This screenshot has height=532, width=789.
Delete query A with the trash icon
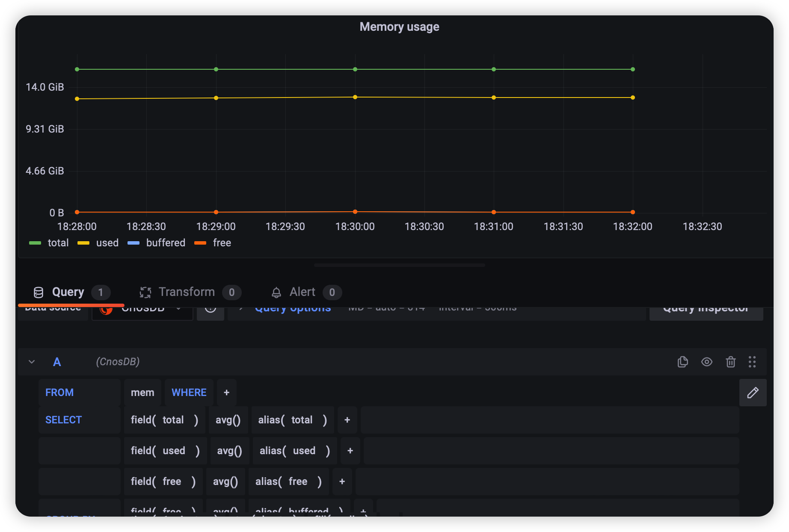(x=730, y=362)
